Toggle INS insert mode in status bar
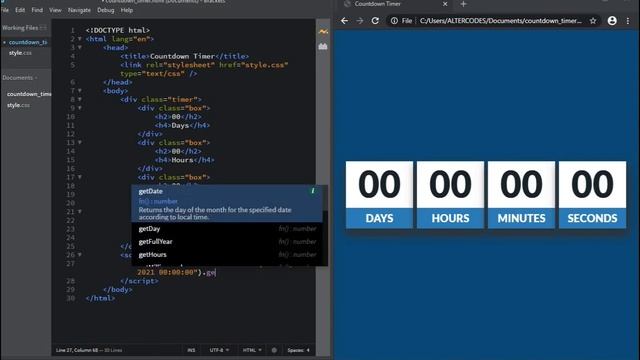Image resolution: width=640 pixels, height=360 pixels. tap(191, 350)
